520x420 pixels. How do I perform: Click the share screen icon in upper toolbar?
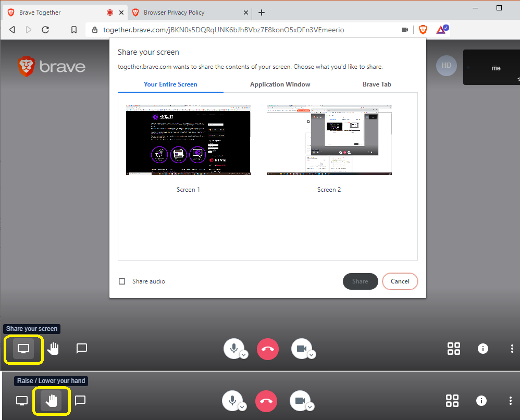point(23,349)
